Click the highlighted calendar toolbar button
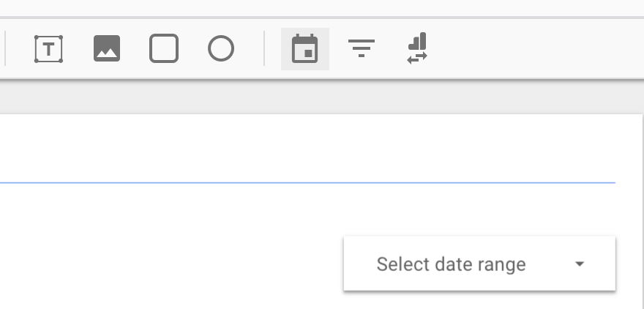The height and width of the screenshot is (309, 644). (x=304, y=48)
